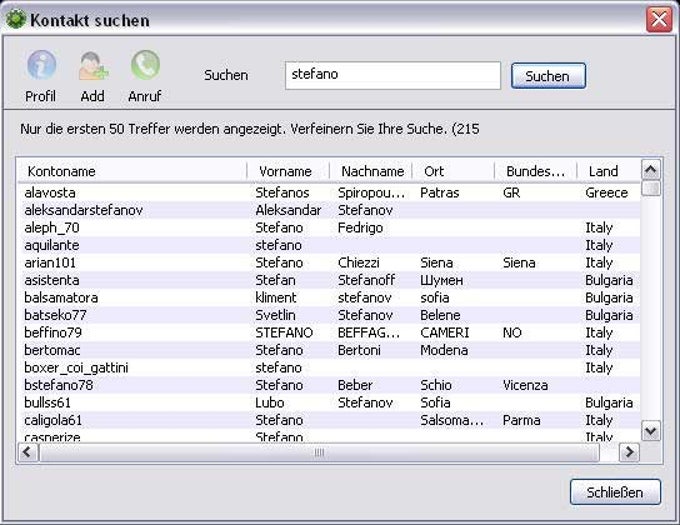Click the Шумен city cell

441,281
